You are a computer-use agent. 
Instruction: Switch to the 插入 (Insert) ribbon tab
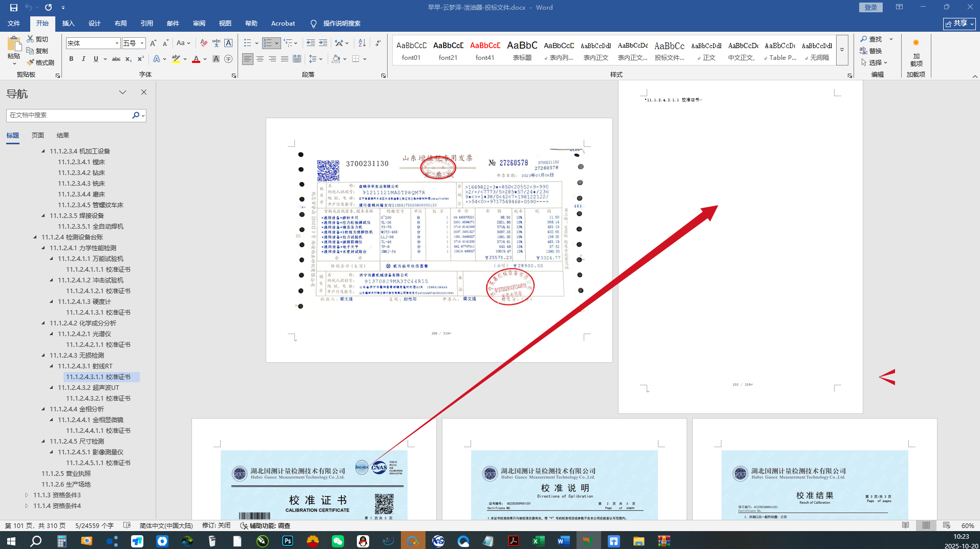68,24
